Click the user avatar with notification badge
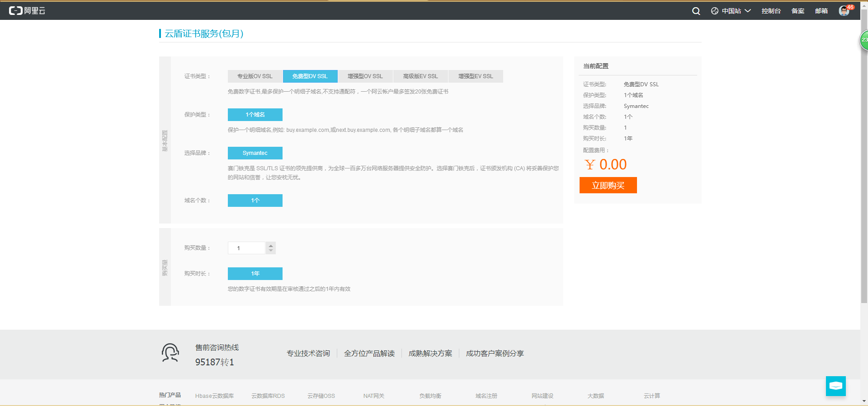 (x=844, y=11)
